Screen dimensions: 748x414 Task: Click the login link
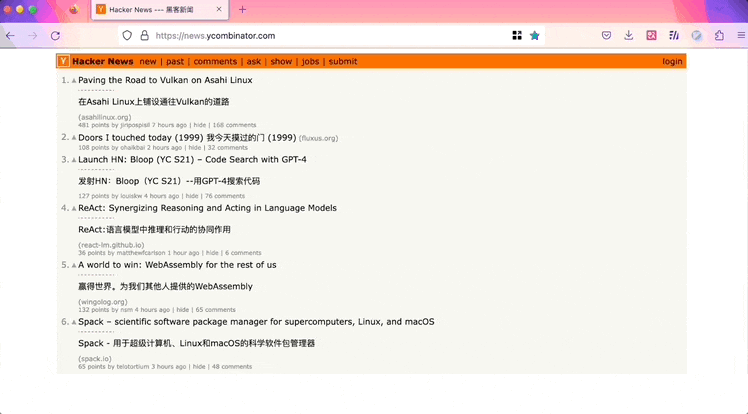tap(672, 62)
